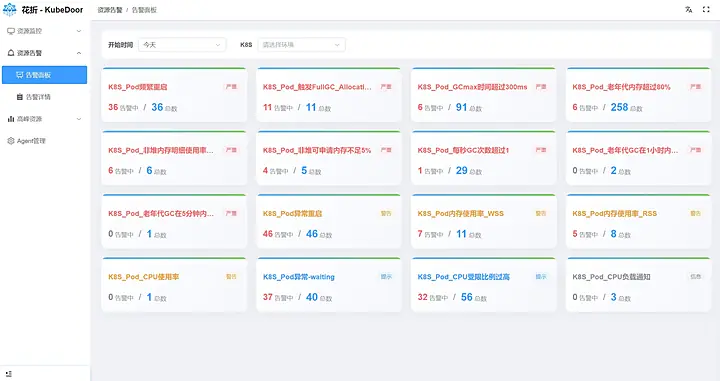Click the K8S_Pod_老年代GC在1小时内 title
Image resolution: width=720 pixels, height=381 pixels.
[625, 151]
